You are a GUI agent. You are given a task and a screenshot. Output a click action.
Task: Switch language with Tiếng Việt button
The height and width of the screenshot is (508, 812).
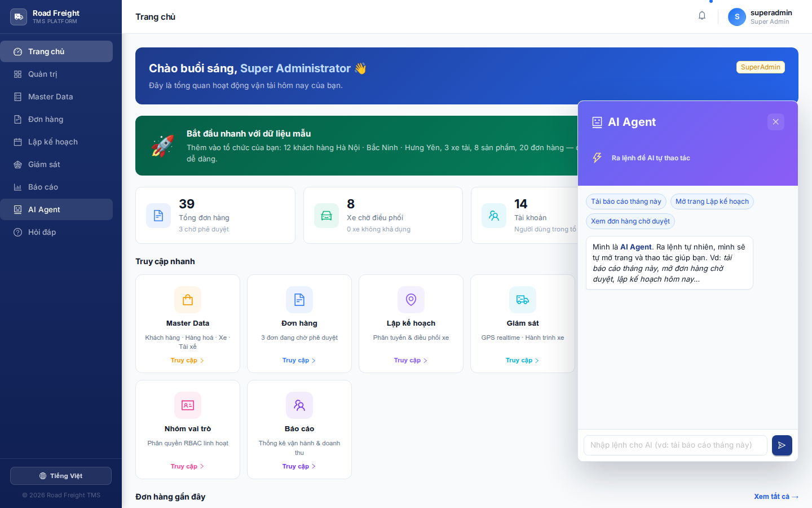61,476
